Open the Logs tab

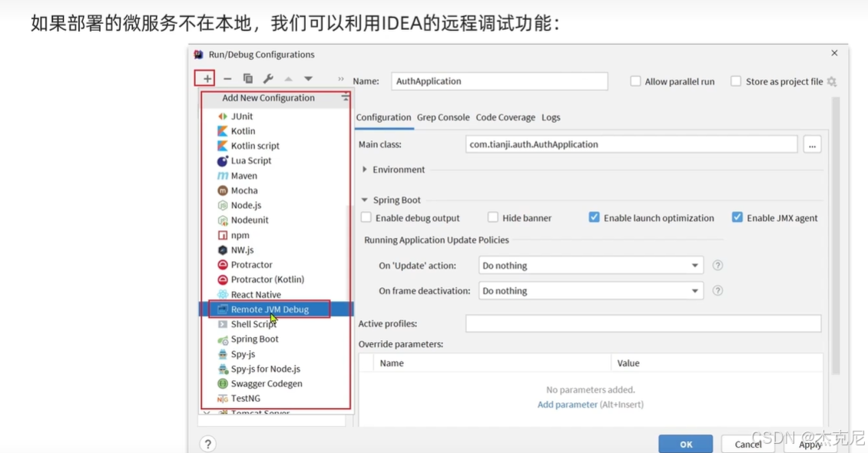[551, 117]
